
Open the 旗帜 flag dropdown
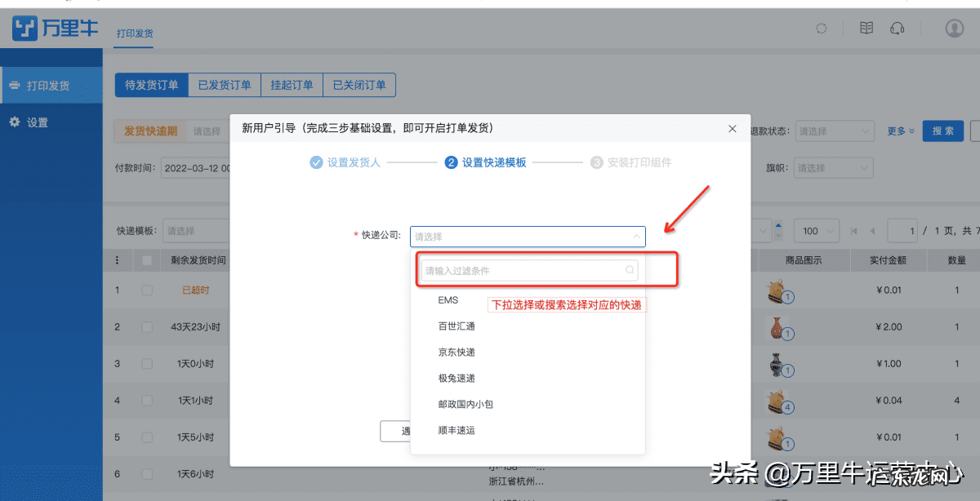[x=833, y=167]
